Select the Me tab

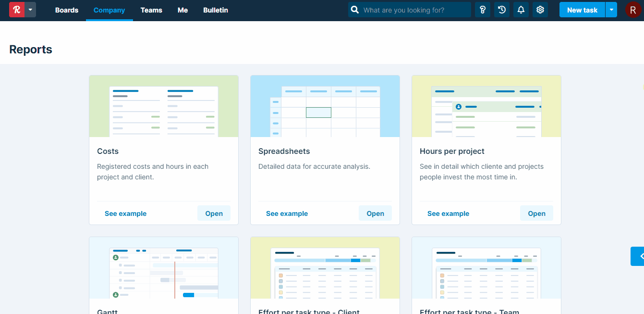point(182,10)
